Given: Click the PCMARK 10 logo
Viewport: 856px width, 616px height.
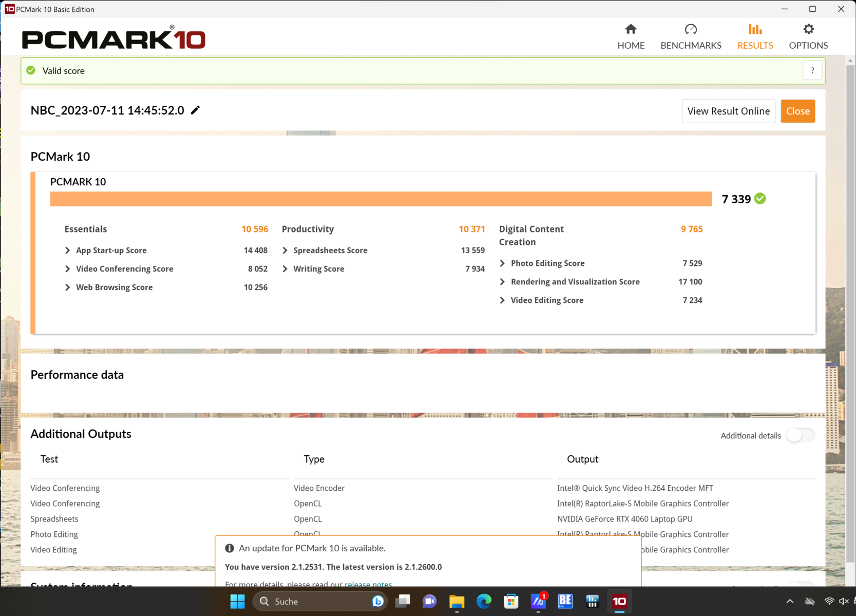Looking at the screenshot, I should point(113,37).
